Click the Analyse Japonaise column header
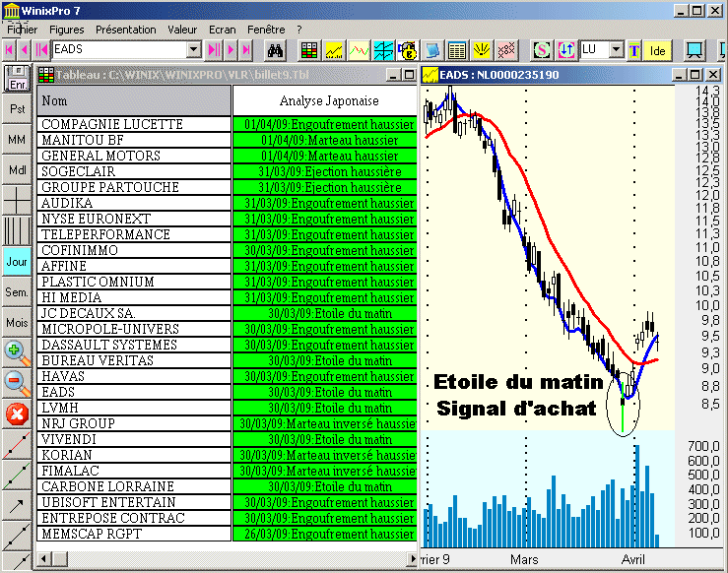728x573 pixels. pos(325,100)
